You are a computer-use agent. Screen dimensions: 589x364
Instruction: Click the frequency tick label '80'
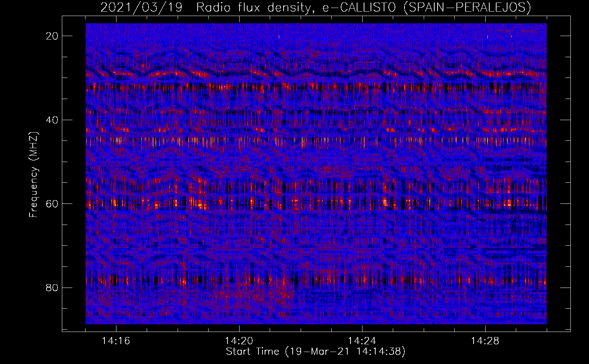pos(52,288)
